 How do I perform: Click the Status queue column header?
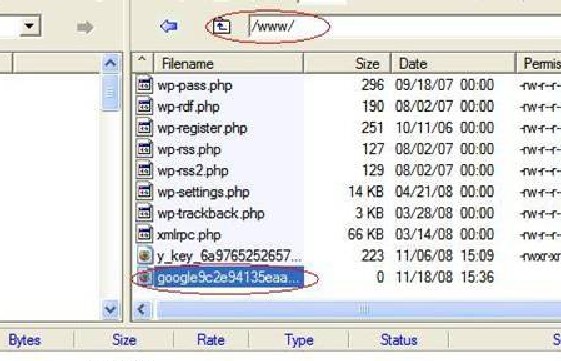tap(399, 340)
